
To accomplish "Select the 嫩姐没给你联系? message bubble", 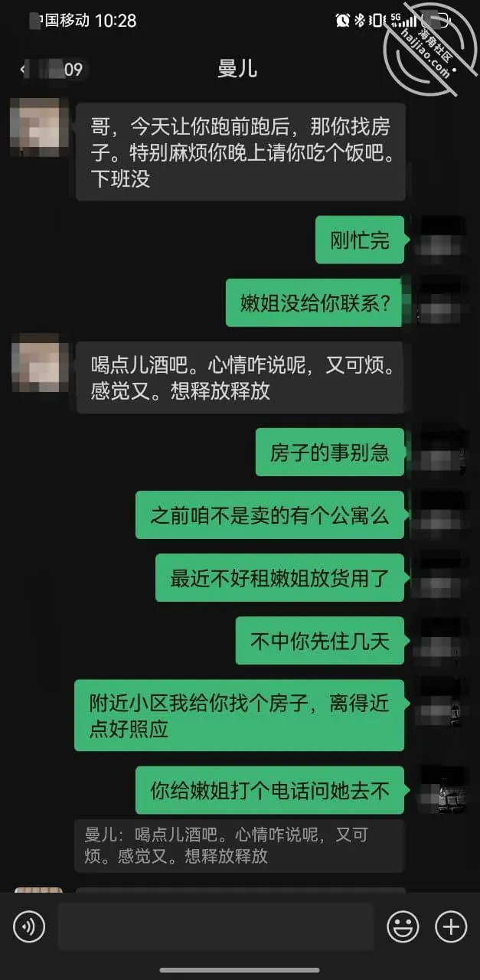I will pyautogui.click(x=315, y=303).
